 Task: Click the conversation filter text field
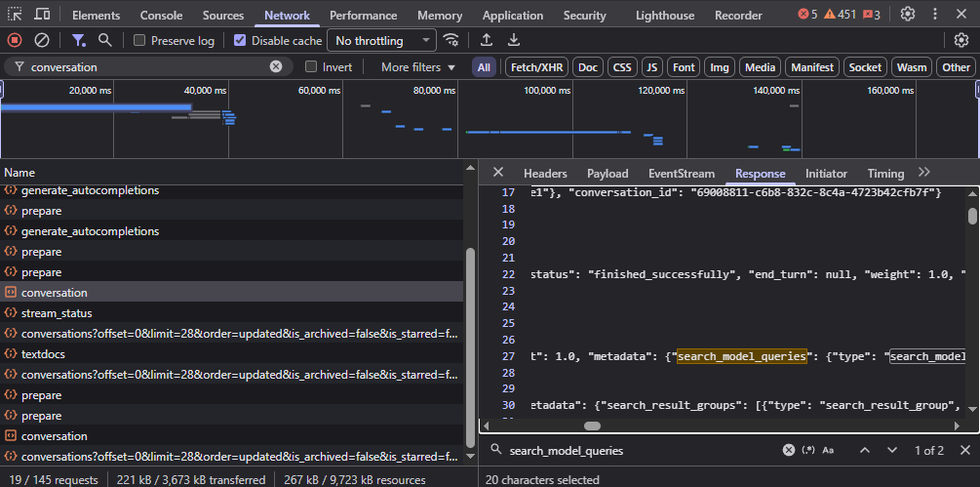[146, 67]
